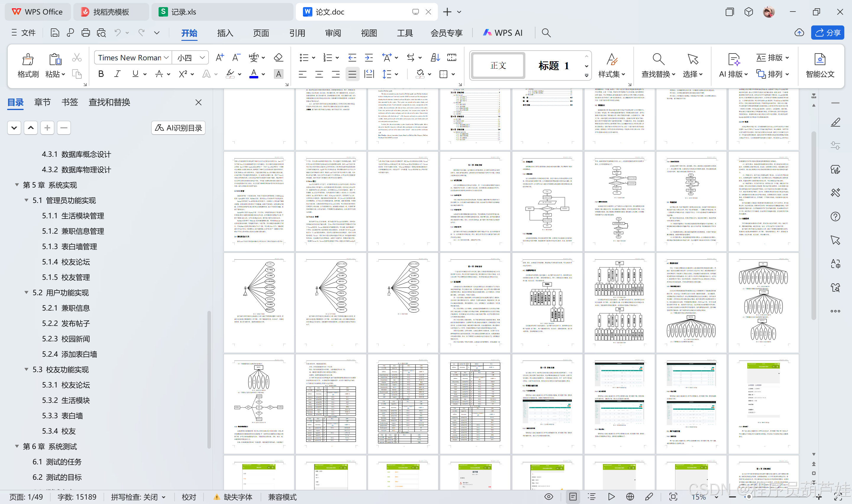
Task: Open the font size 小四 dropdown
Action: click(202, 58)
